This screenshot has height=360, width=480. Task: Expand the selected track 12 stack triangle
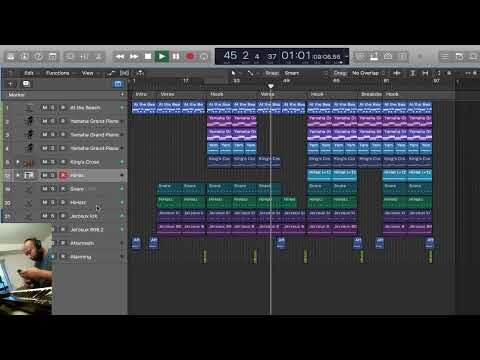(18, 175)
